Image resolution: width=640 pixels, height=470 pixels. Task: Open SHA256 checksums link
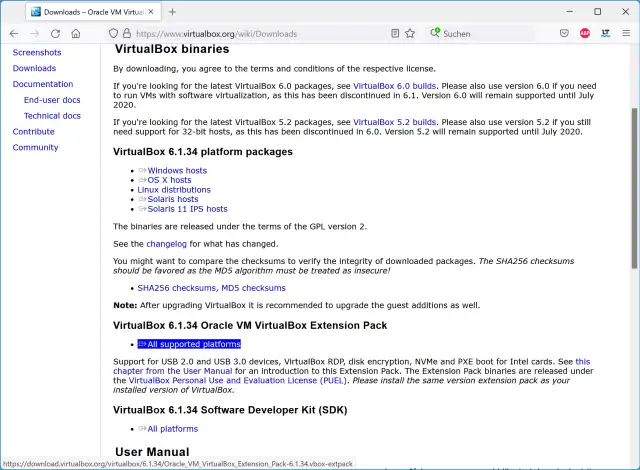click(x=176, y=288)
